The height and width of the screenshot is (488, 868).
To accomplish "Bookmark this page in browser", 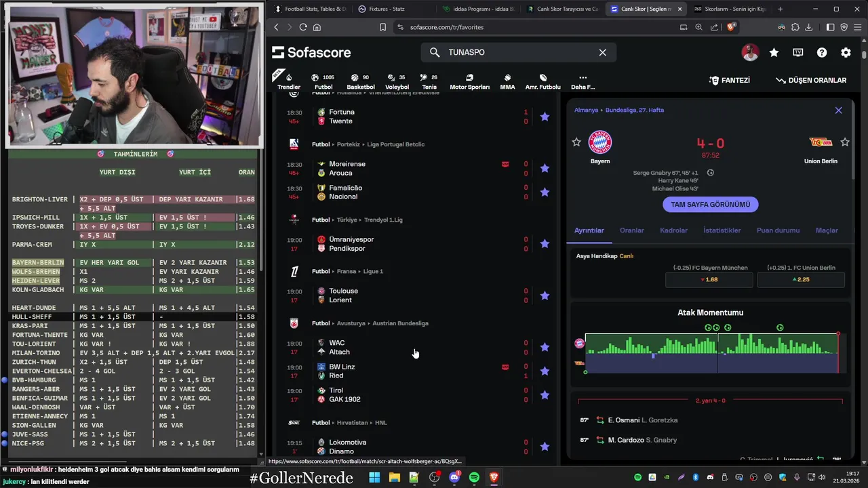I will (x=382, y=27).
